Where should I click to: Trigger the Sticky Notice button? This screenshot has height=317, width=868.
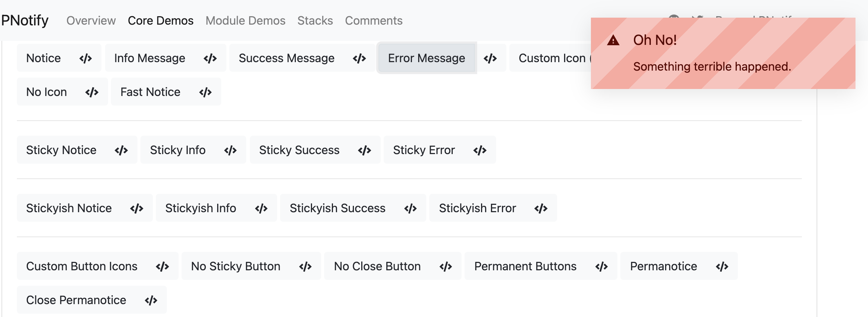61,150
